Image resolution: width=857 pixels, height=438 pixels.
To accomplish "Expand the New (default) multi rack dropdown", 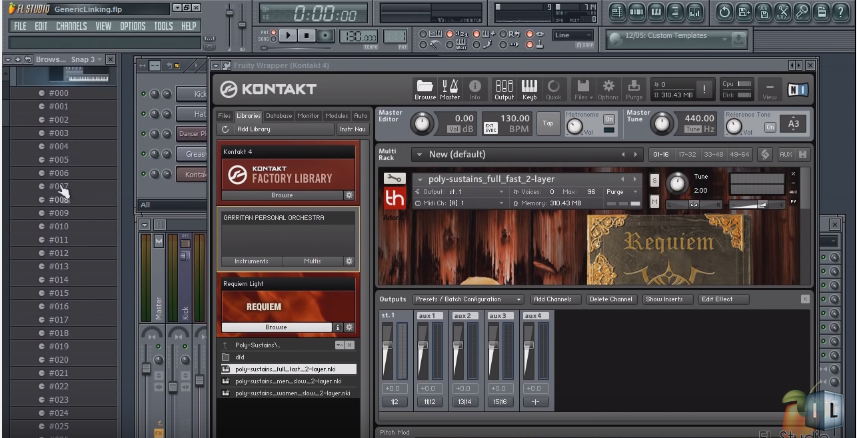I will coord(419,155).
